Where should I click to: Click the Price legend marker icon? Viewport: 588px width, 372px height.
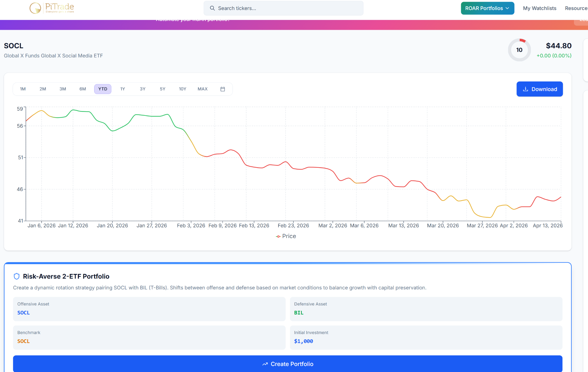pyautogui.click(x=278, y=236)
